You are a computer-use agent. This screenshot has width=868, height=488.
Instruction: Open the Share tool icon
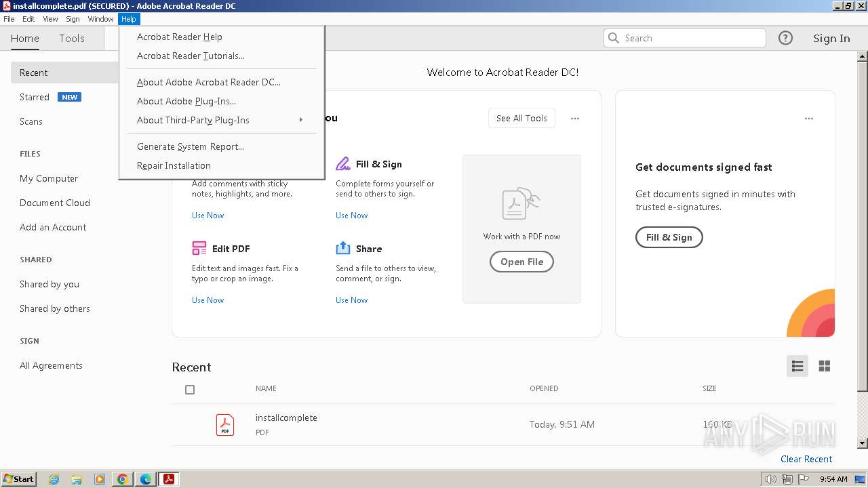pyautogui.click(x=342, y=248)
